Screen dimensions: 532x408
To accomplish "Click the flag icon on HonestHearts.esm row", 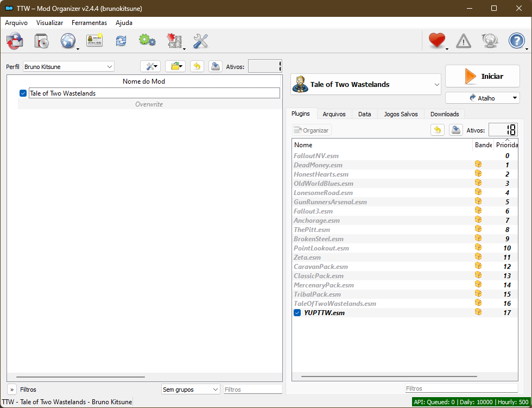I will (478, 173).
